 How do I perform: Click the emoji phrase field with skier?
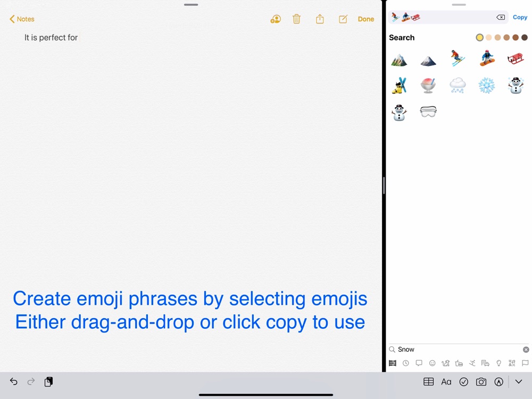click(448, 17)
